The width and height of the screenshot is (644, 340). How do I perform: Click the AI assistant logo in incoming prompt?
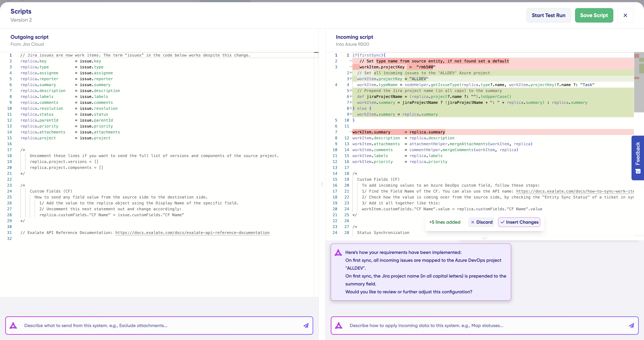click(339, 326)
